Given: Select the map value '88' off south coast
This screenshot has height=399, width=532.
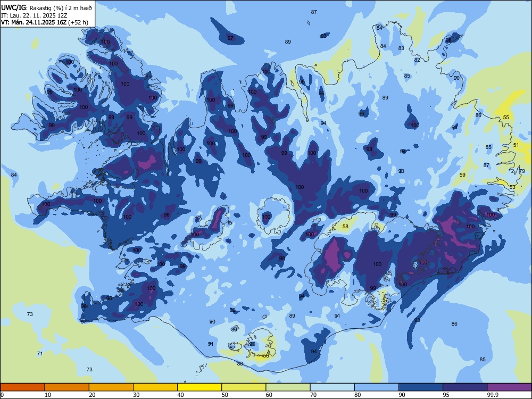Looking at the screenshot, I should 240,363.
